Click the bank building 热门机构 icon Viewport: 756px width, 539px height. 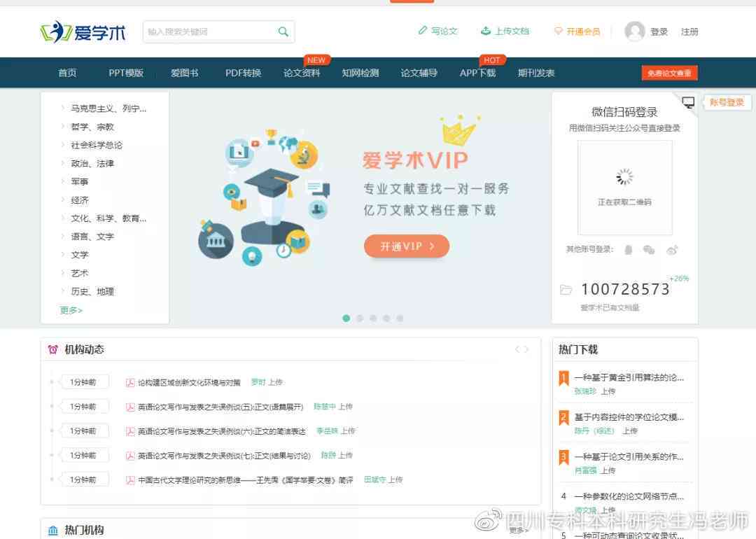point(53,531)
